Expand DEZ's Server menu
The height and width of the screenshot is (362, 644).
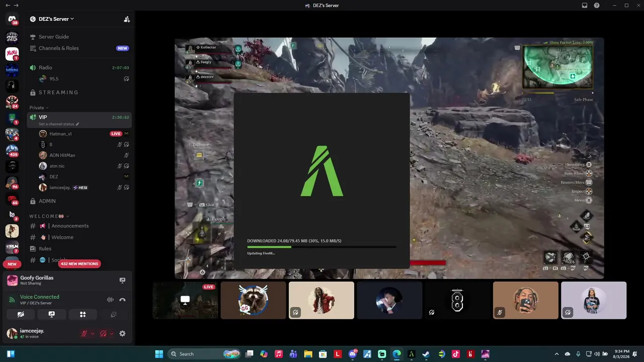[x=56, y=19]
